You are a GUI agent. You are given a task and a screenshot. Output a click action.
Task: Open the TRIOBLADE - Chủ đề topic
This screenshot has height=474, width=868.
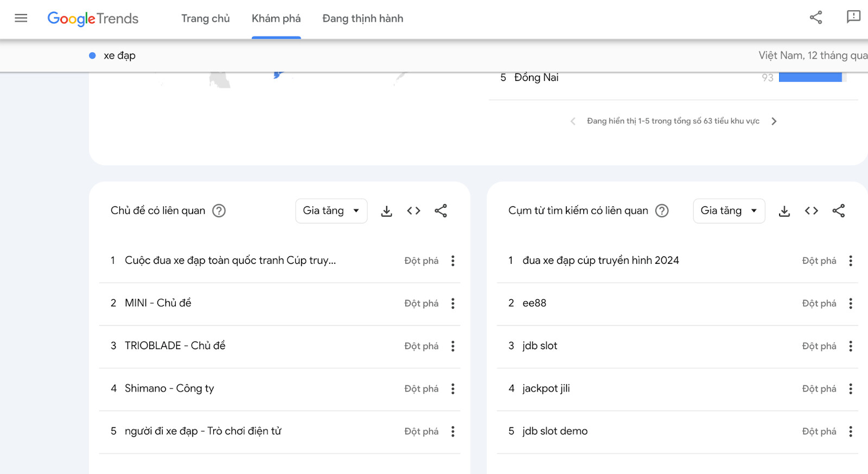175,346
